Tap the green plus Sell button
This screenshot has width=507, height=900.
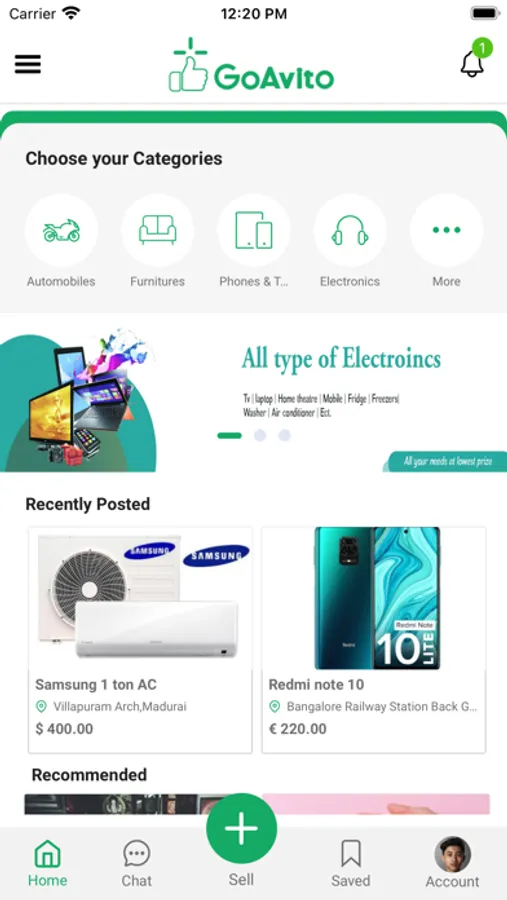coord(241,829)
